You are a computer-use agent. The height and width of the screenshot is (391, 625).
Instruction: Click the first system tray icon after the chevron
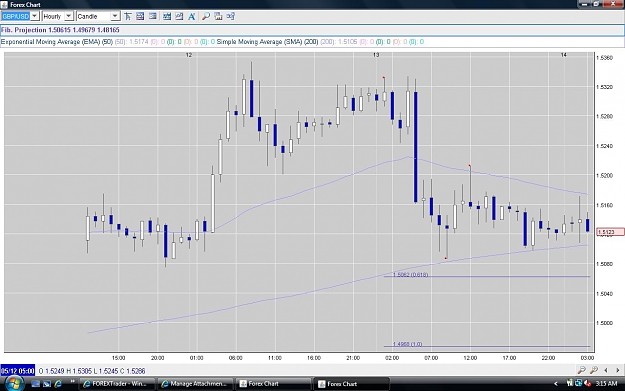[570, 383]
